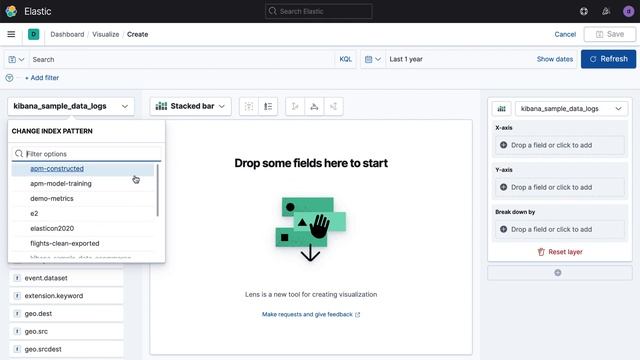
Task: Click the KQL language switcher
Action: 345,59
